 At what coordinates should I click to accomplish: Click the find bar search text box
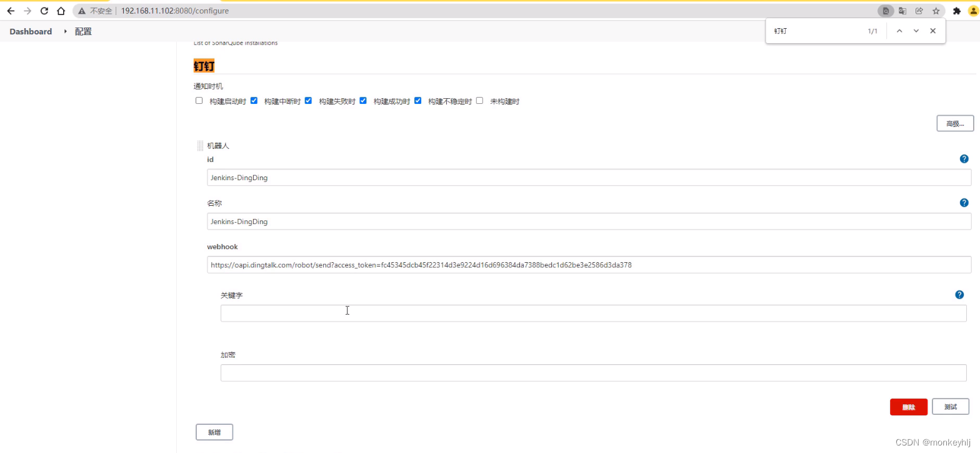click(816, 31)
